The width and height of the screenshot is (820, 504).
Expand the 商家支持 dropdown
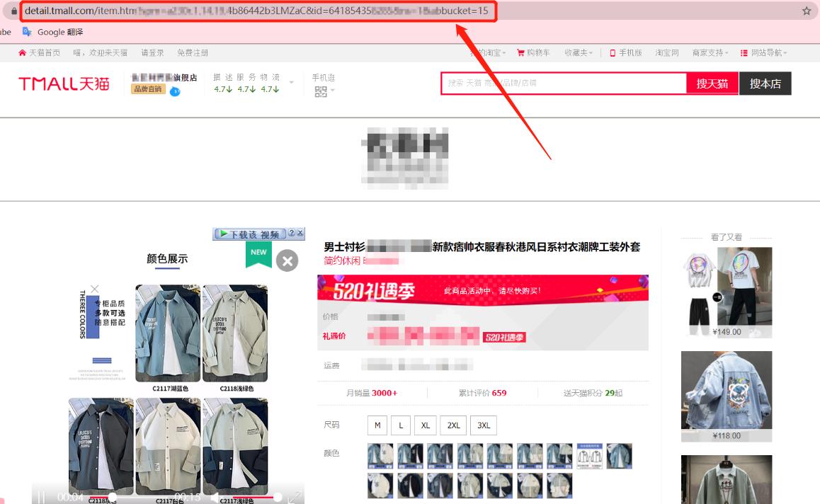pyautogui.click(x=710, y=52)
